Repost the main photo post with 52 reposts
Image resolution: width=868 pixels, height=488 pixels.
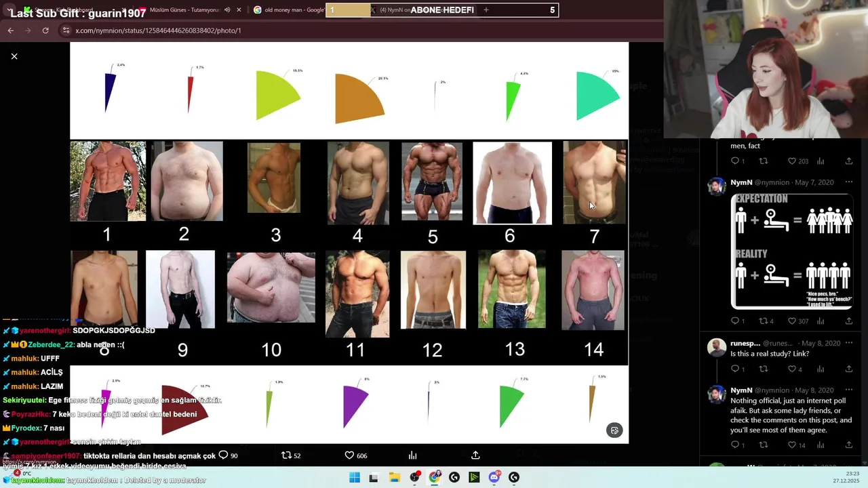click(x=291, y=455)
